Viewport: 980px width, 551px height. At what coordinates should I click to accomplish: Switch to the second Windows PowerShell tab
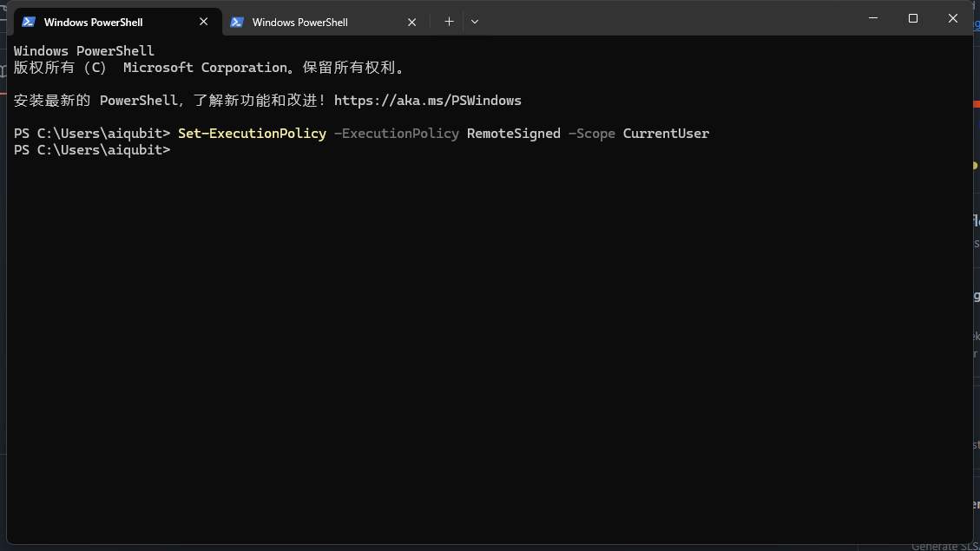click(300, 22)
